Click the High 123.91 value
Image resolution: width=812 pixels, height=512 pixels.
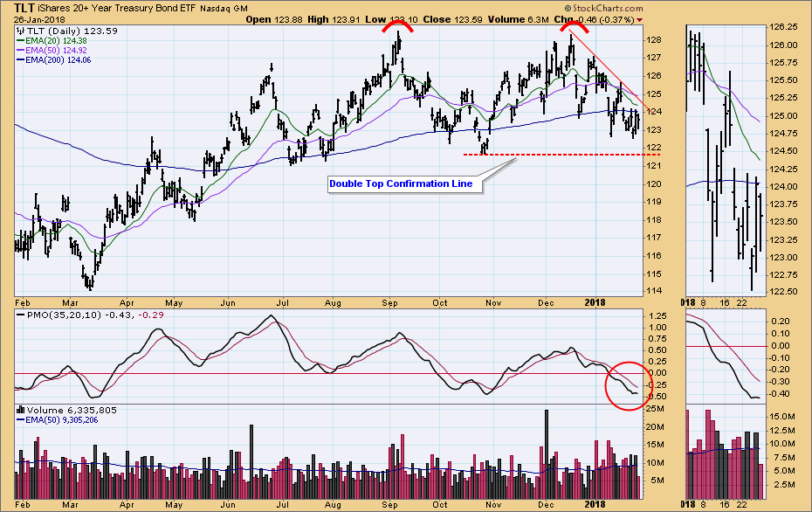point(334,19)
